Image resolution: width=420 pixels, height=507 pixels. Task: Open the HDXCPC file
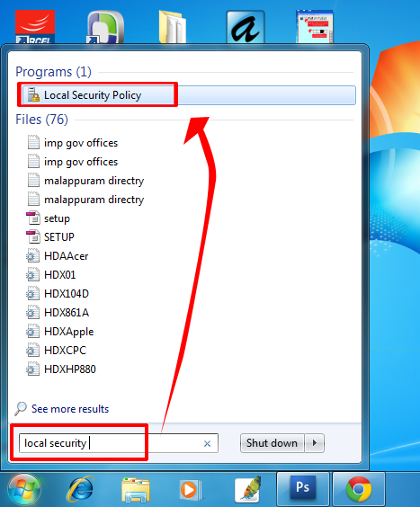65,351
